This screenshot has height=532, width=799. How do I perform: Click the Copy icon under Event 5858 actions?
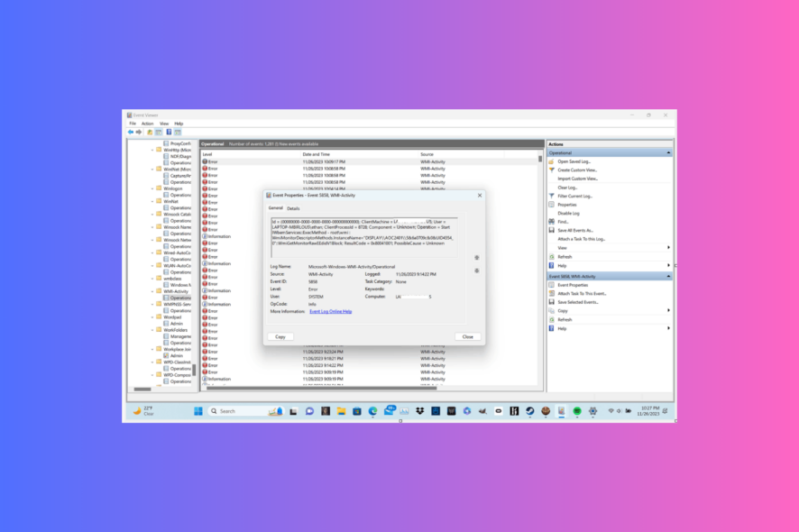coord(552,310)
